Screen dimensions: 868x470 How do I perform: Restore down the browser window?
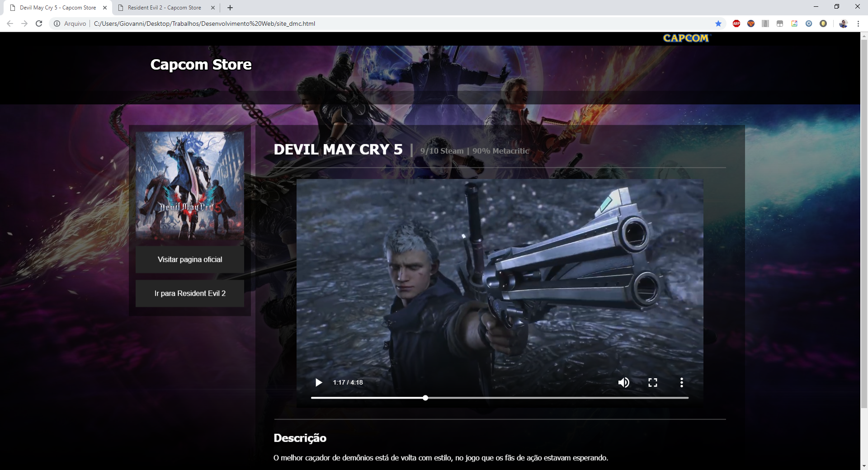coord(837,6)
